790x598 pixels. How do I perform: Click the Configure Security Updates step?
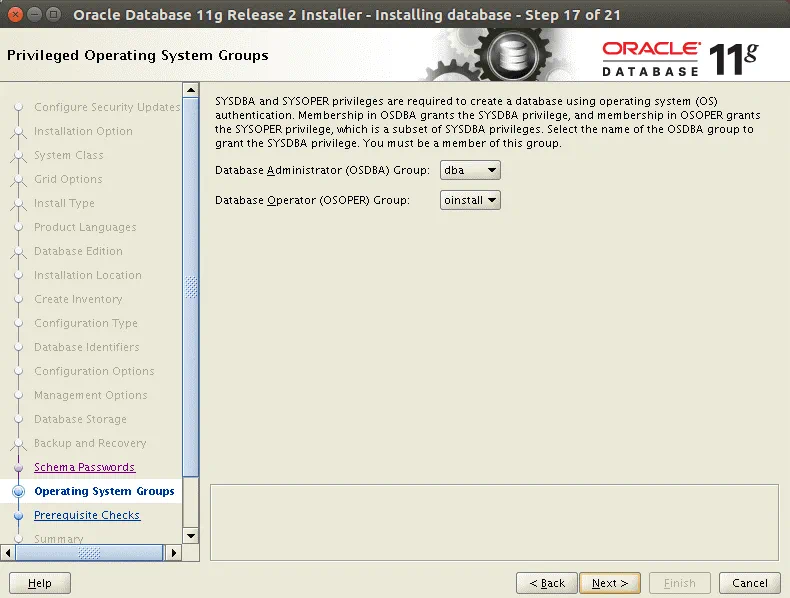click(107, 107)
